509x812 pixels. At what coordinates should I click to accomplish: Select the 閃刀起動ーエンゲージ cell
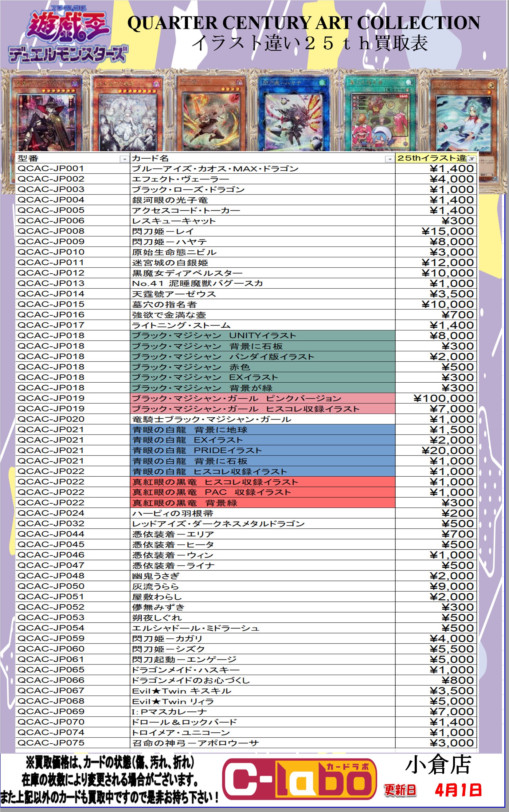tap(263, 660)
